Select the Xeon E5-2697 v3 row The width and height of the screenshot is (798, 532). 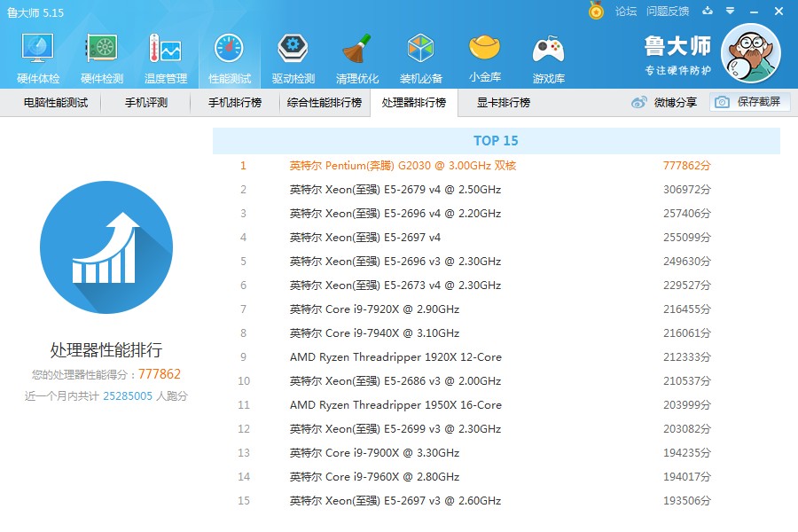(497, 500)
